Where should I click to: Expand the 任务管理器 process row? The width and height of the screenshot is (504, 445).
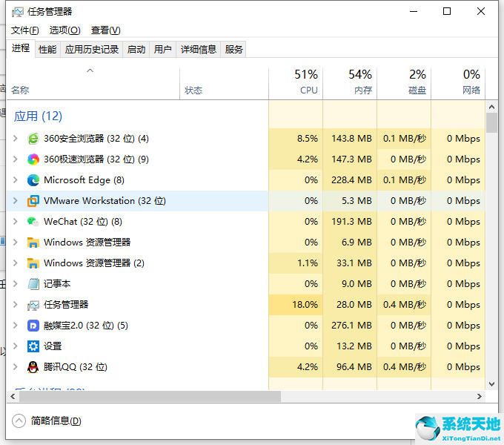(x=15, y=305)
